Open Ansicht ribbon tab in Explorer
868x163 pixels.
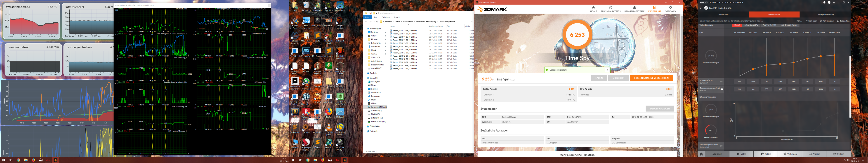click(397, 17)
